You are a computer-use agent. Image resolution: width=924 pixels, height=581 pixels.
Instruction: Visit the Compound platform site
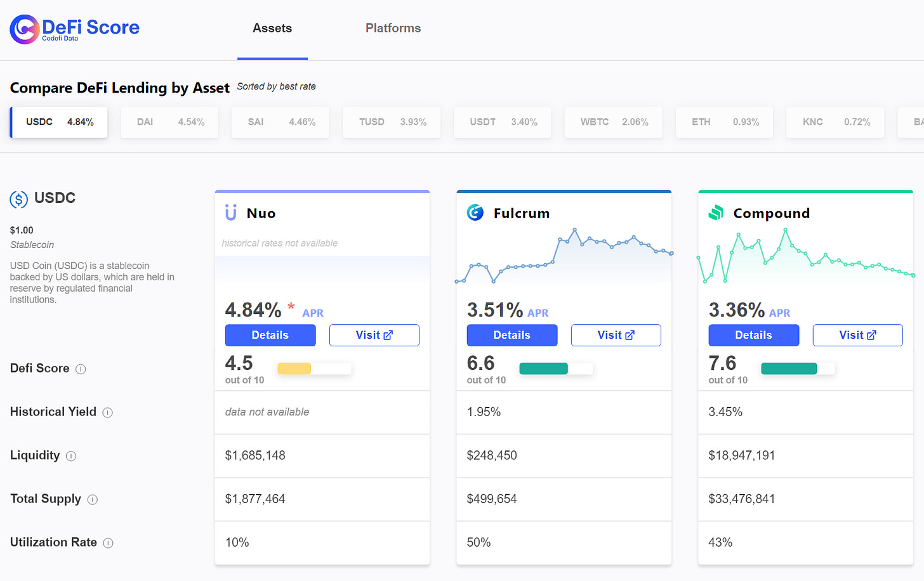pos(858,335)
